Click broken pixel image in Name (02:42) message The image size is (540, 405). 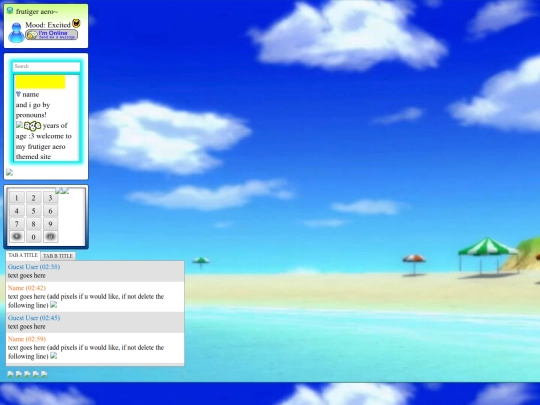(53, 304)
